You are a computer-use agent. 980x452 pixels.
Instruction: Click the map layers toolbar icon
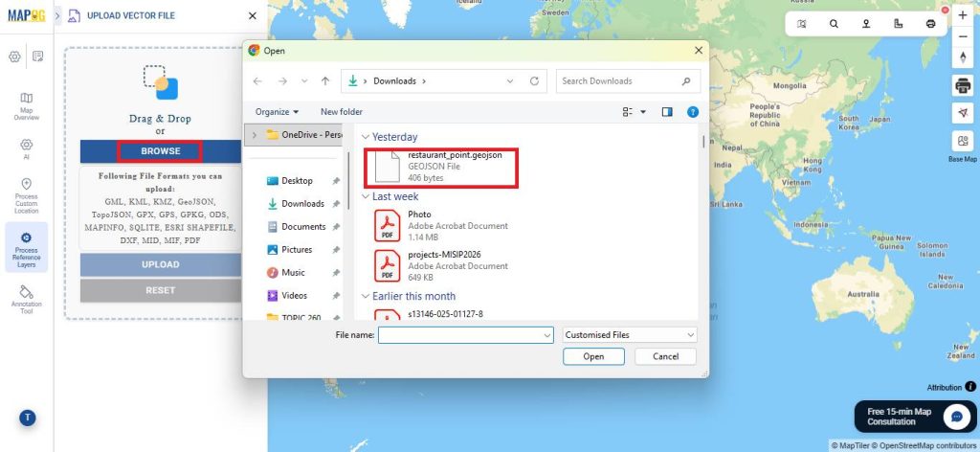tap(802, 24)
